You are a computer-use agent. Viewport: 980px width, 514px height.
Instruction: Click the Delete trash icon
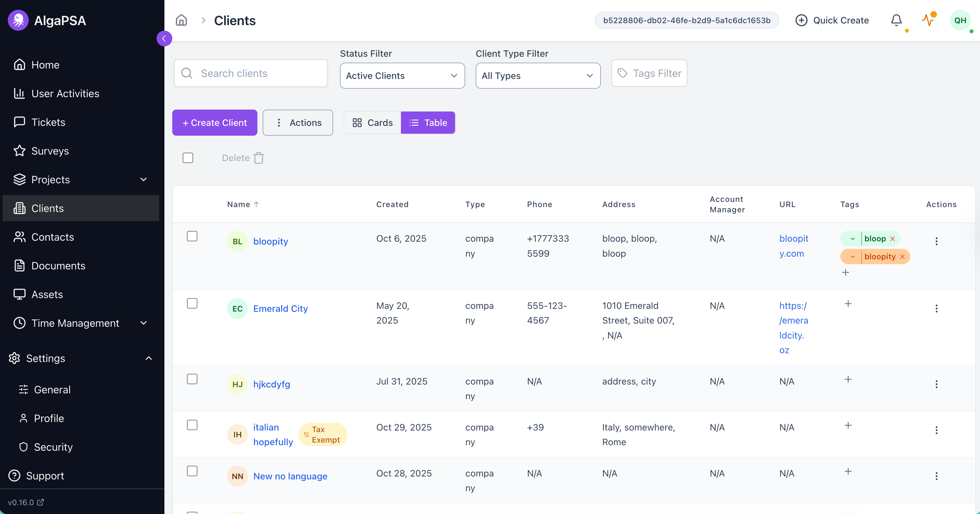click(259, 158)
